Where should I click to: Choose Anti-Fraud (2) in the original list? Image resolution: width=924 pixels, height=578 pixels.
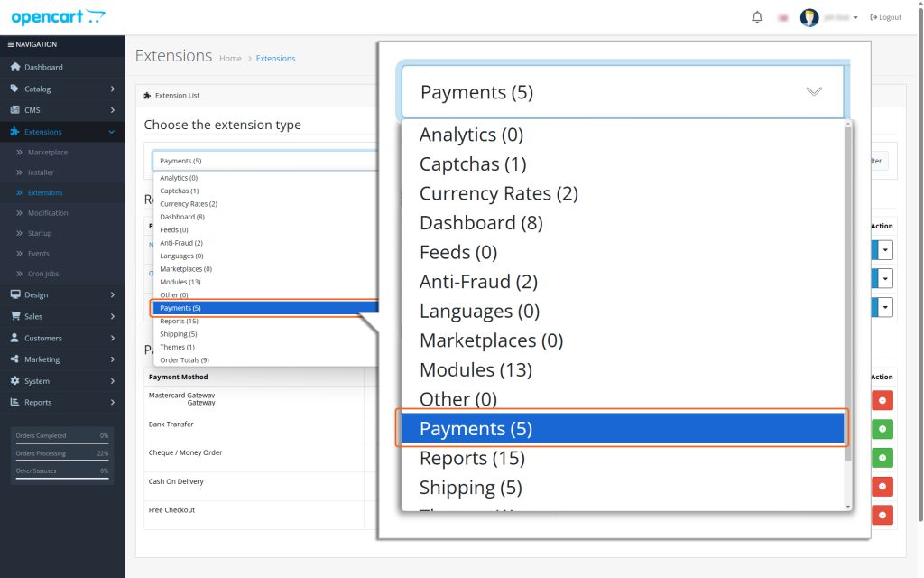click(180, 243)
